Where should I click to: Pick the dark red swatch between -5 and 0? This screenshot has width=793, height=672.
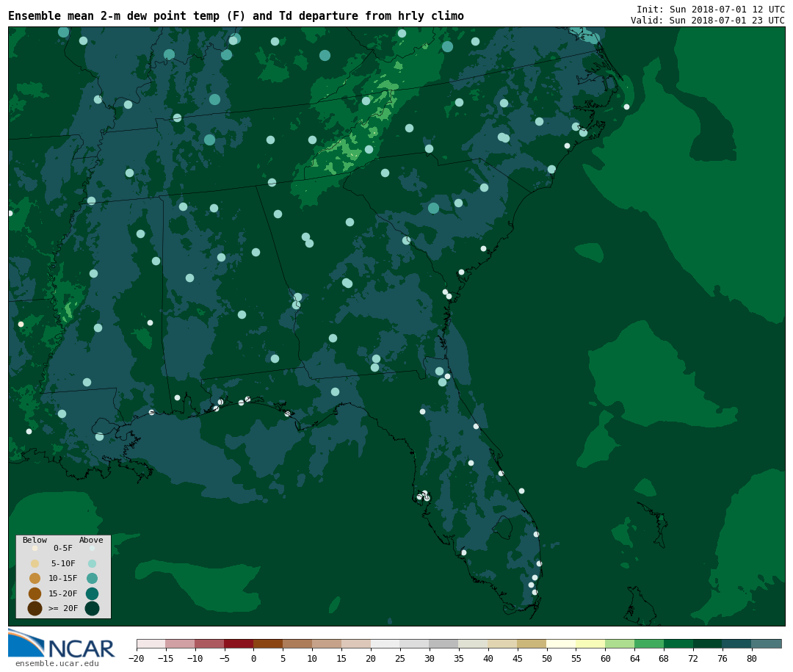239,644
